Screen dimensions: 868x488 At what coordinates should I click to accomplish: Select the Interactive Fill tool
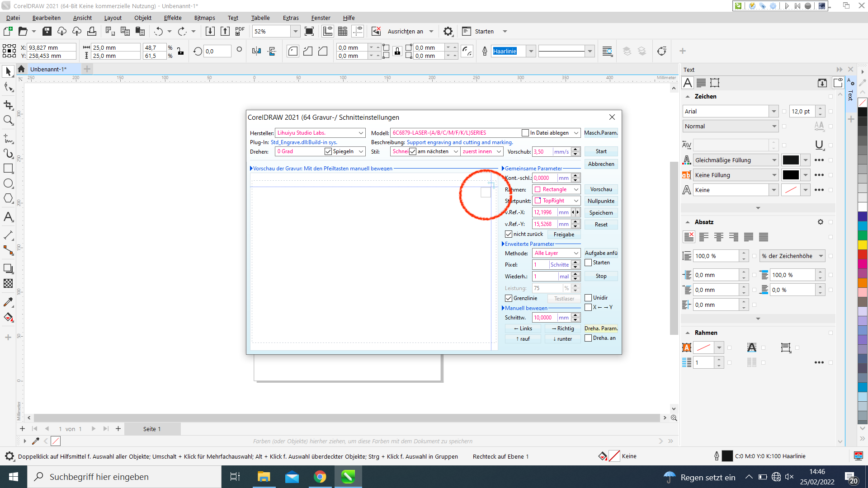pyautogui.click(x=8, y=317)
